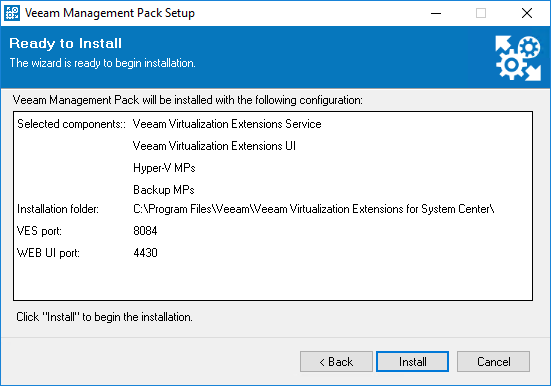Click the VES port value 8084
551x386 pixels.
pos(145,231)
